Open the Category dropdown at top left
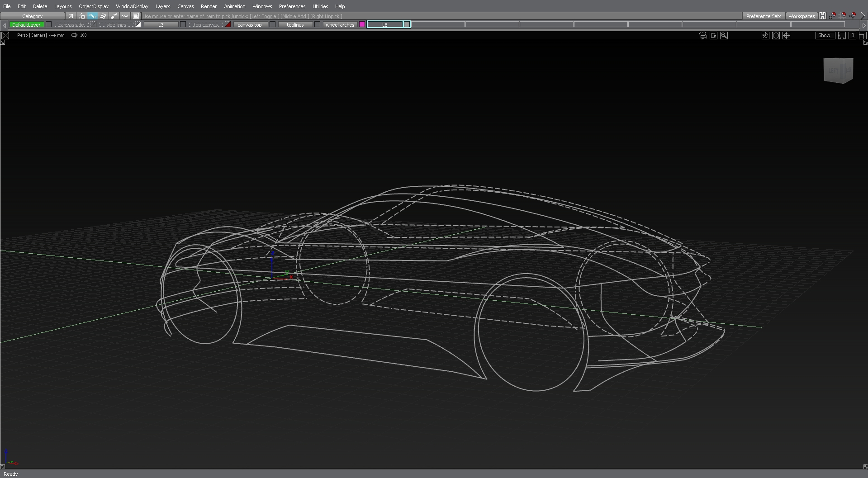 pyautogui.click(x=33, y=16)
